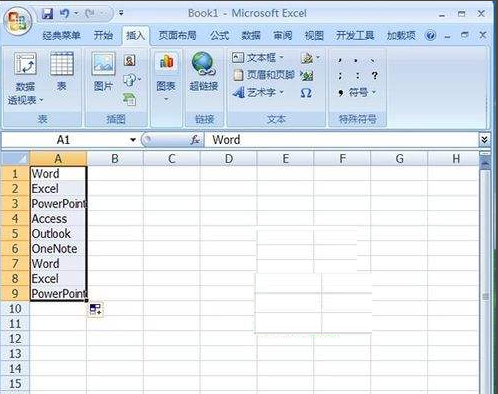498x394 pixels.
Task: Open the Auto Fill Options button
Action: pos(95,310)
